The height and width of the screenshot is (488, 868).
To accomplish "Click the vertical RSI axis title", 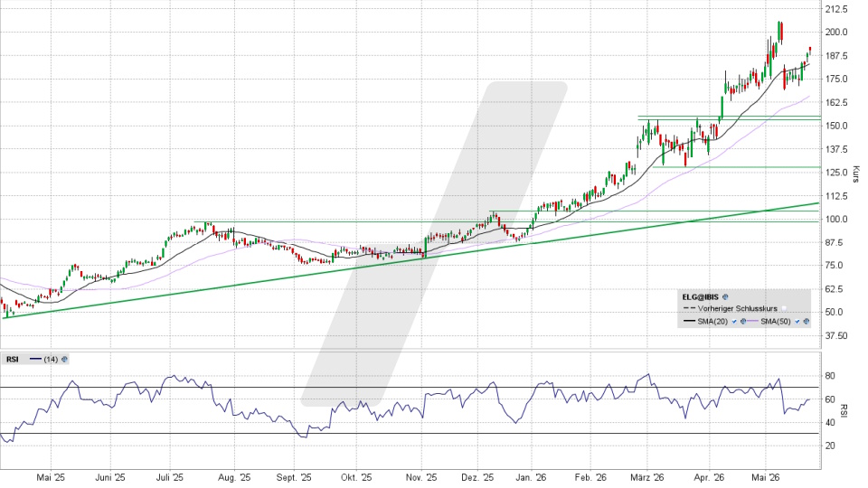I will (x=844, y=411).
